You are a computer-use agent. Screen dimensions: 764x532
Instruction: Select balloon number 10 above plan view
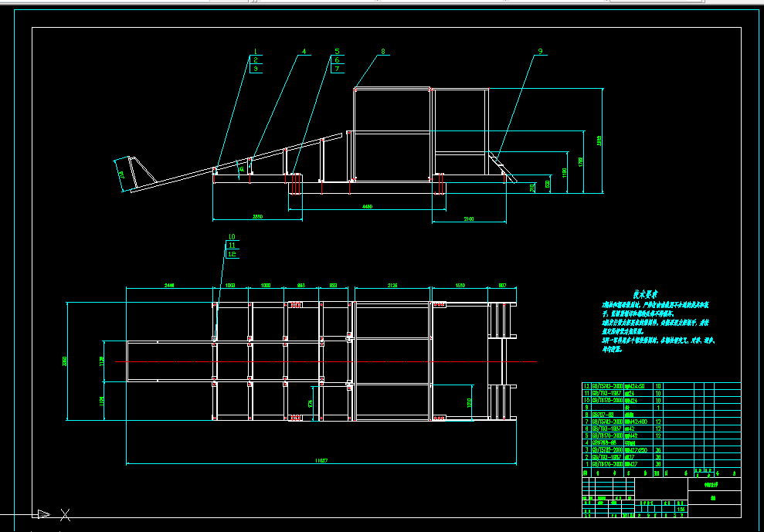(232, 237)
